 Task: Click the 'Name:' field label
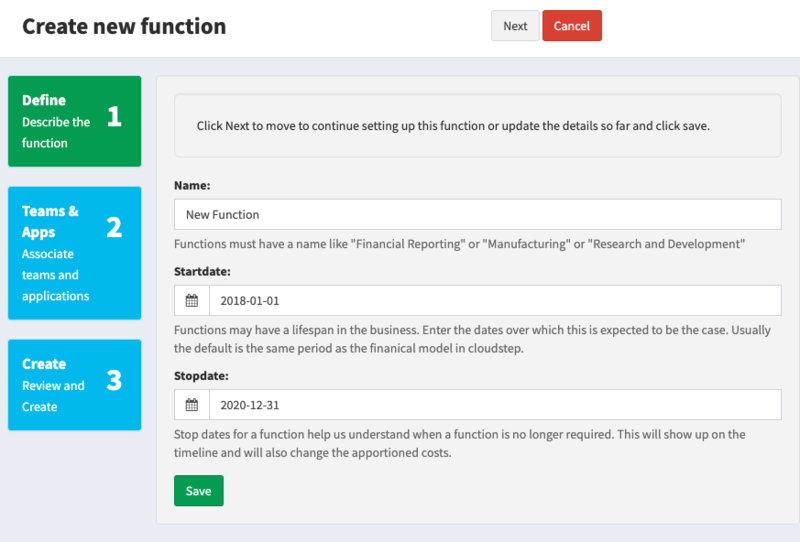192,185
